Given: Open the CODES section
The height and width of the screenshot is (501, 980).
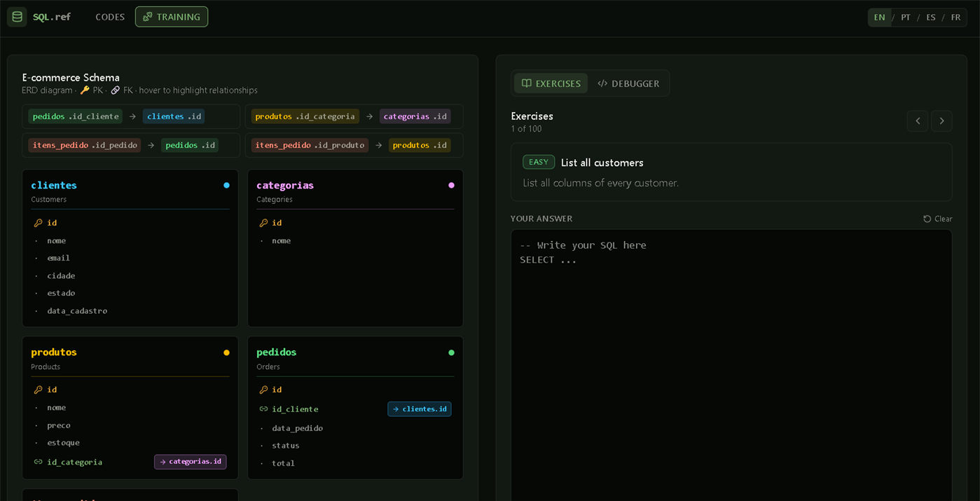Looking at the screenshot, I should (110, 17).
